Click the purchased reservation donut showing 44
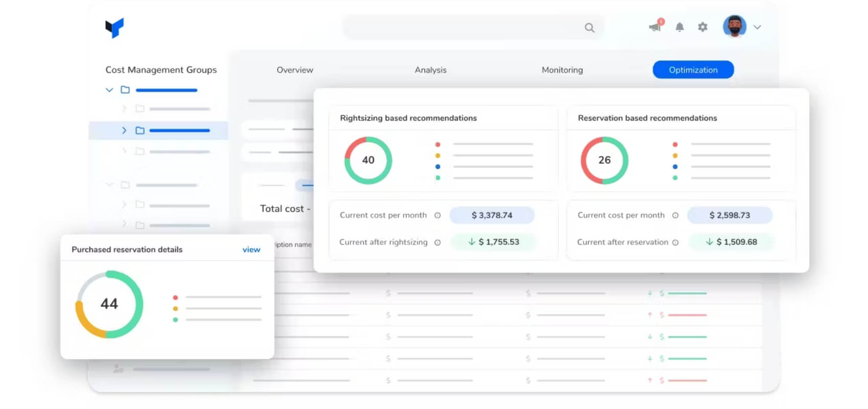This screenshot has height=409, width=868. (x=109, y=304)
